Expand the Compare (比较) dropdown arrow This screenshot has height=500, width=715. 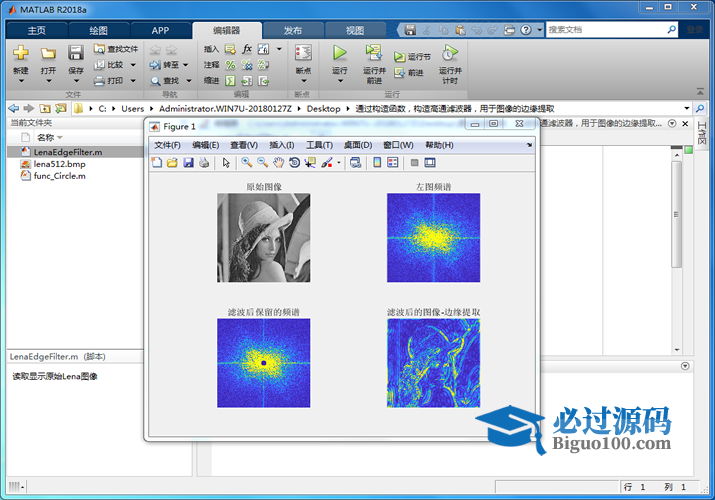[133, 65]
